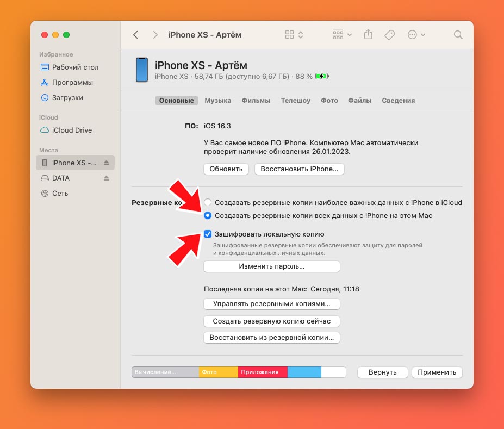Screen dimensions: 504x429
Task: Select the Основные tab
Action: coord(177,101)
